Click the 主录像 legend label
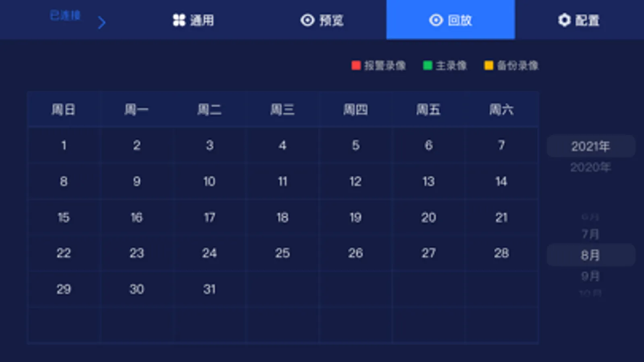The height and width of the screenshot is (362, 644). point(451,66)
